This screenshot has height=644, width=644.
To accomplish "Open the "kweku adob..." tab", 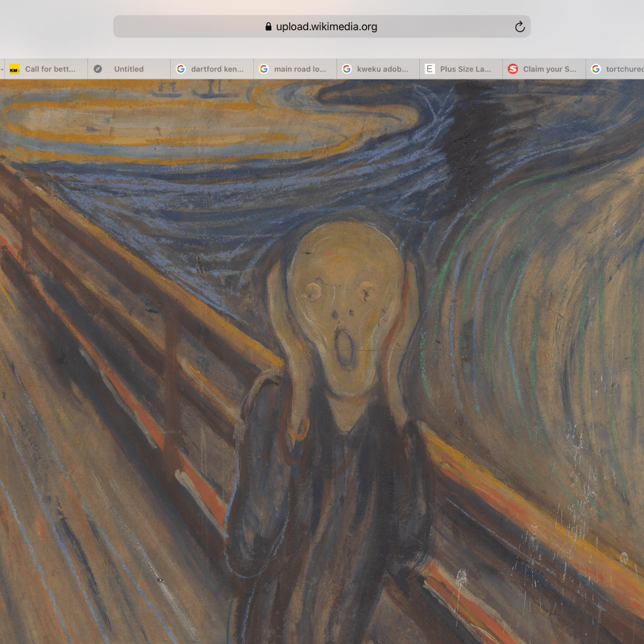I will click(x=382, y=69).
